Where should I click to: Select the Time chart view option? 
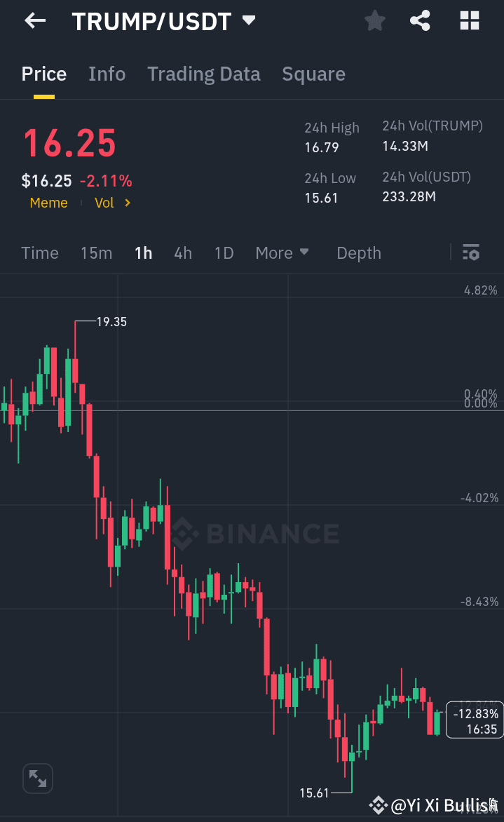click(39, 252)
